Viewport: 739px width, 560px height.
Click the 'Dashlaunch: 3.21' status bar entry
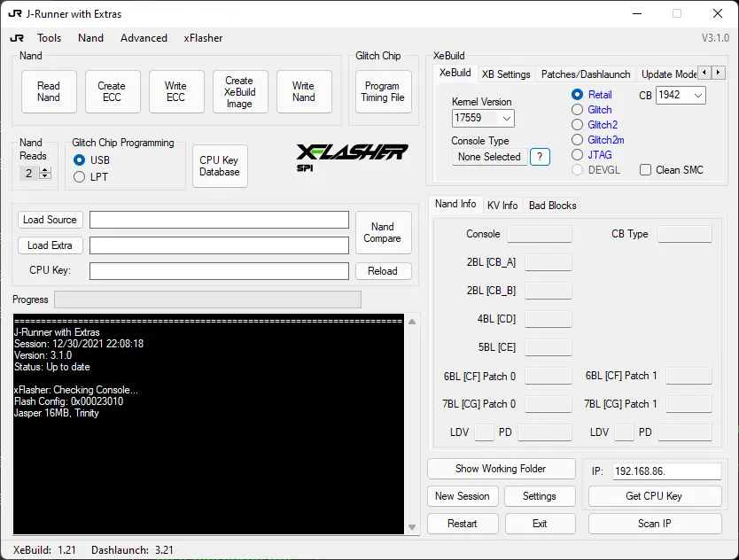click(132, 550)
